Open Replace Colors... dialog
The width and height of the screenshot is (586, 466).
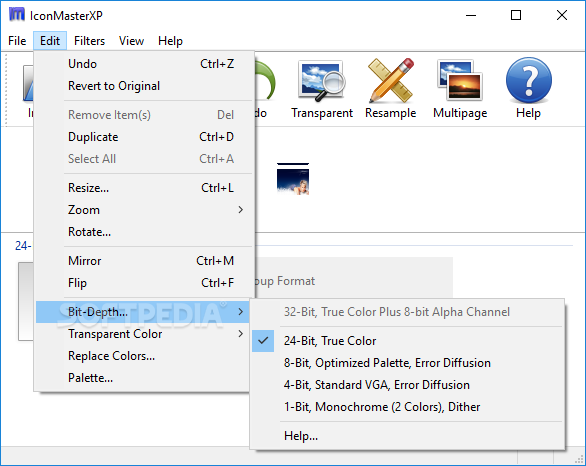tap(143, 356)
